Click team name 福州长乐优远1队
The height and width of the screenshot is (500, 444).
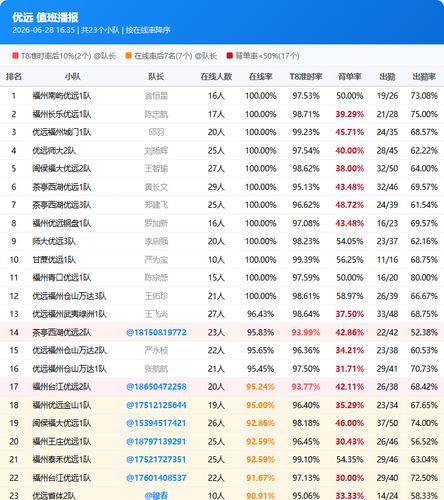click(62, 114)
